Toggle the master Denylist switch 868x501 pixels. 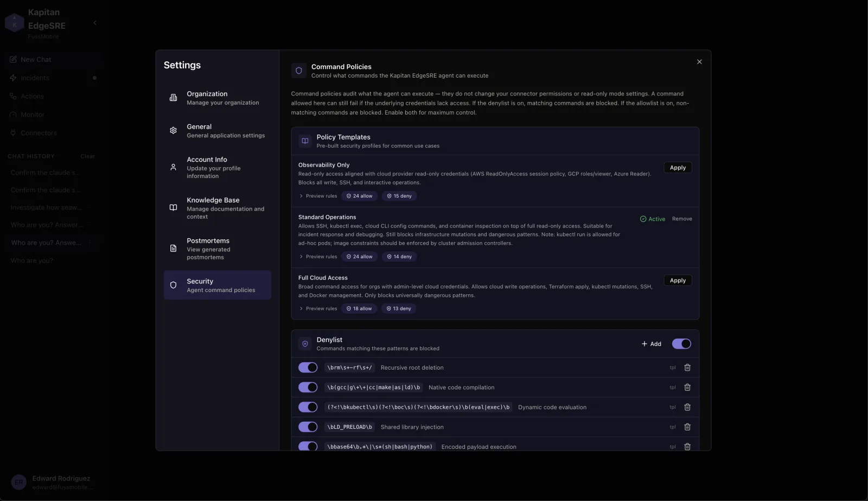(x=681, y=344)
